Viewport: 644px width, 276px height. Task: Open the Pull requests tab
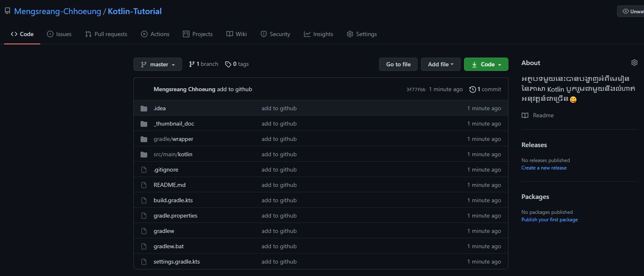coord(106,34)
